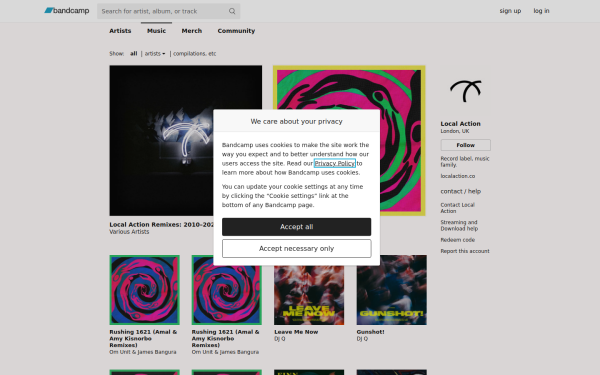Open the Gunshot! album cover

392,290
